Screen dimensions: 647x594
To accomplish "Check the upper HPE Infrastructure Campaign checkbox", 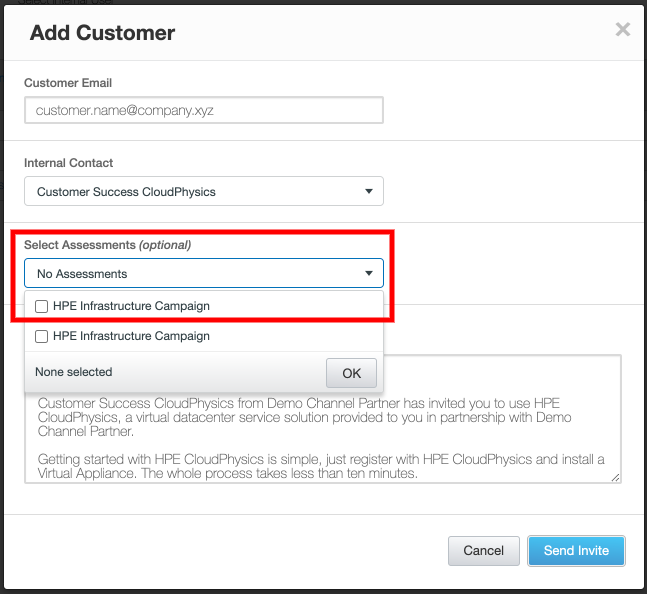I will click(41, 306).
